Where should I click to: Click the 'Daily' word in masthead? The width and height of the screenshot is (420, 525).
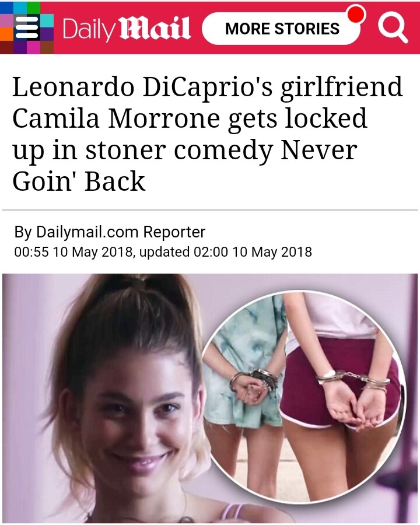click(x=89, y=30)
